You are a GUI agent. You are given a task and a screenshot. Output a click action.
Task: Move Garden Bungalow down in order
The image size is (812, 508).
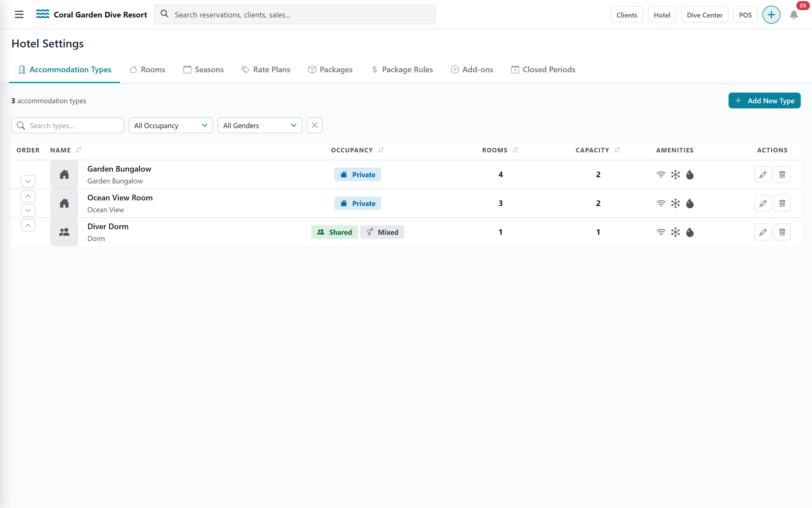coord(28,181)
